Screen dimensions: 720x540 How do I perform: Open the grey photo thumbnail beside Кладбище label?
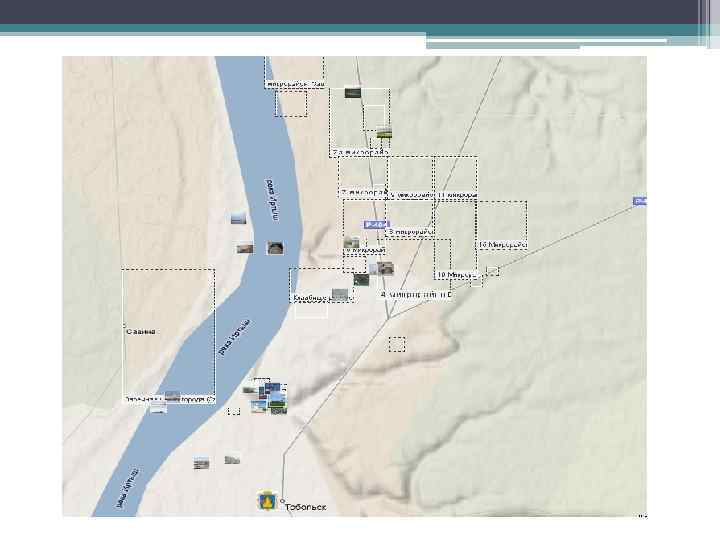340,294
